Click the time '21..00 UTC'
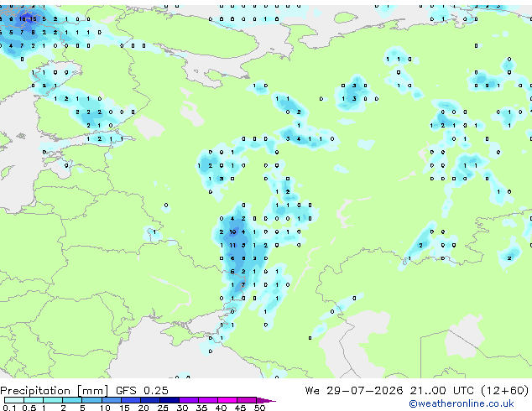This screenshot has width=532, height=411. pos(441,391)
